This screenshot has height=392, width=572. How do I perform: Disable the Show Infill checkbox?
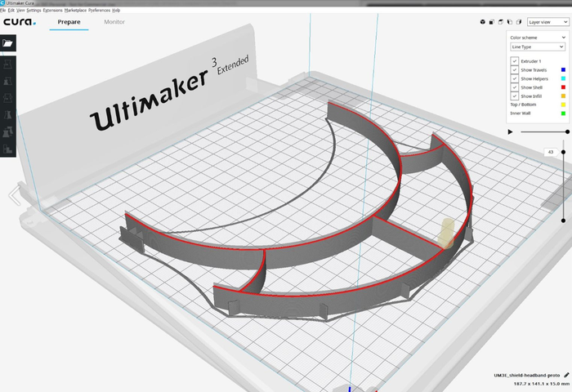click(515, 96)
